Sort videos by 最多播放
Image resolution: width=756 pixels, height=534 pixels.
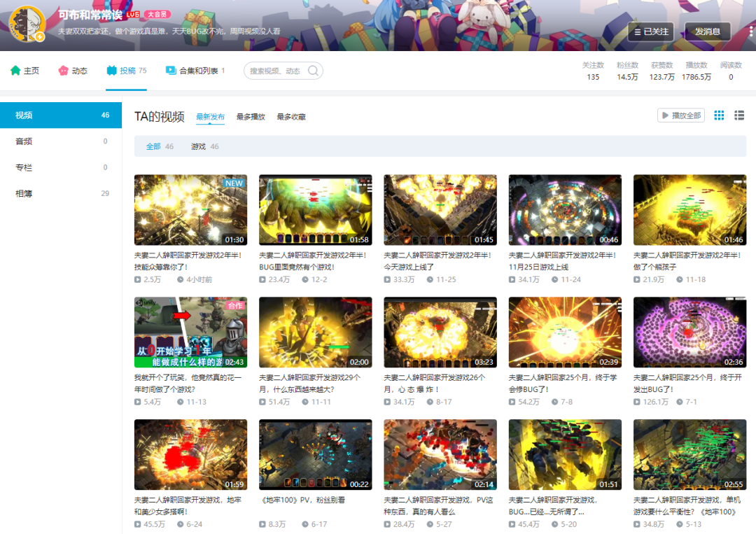coord(251,117)
